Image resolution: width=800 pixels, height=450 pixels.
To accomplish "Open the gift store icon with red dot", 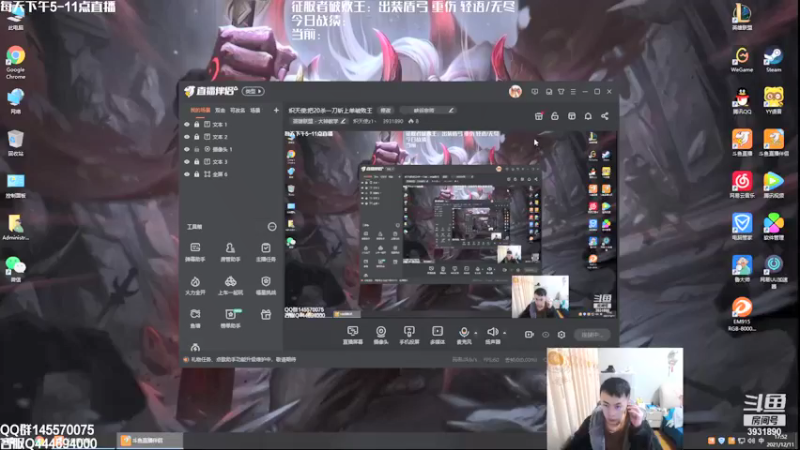I will [539, 116].
